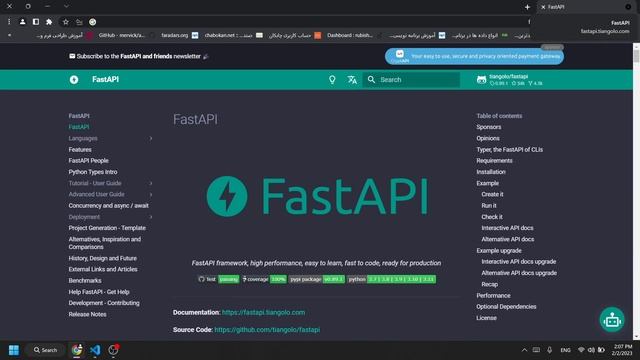This screenshot has height=360, width=640.
Task: Expand the Tutorial - User Guide section
Action: coord(110,183)
